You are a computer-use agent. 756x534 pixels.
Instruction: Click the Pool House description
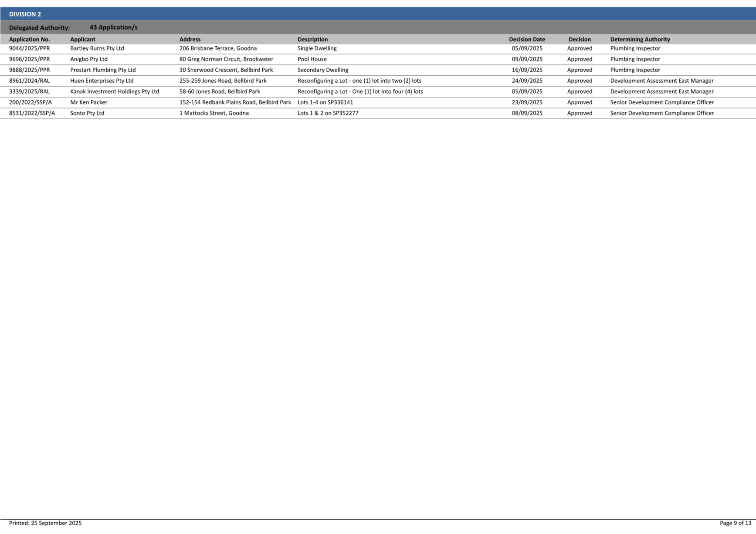[x=312, y=59]
